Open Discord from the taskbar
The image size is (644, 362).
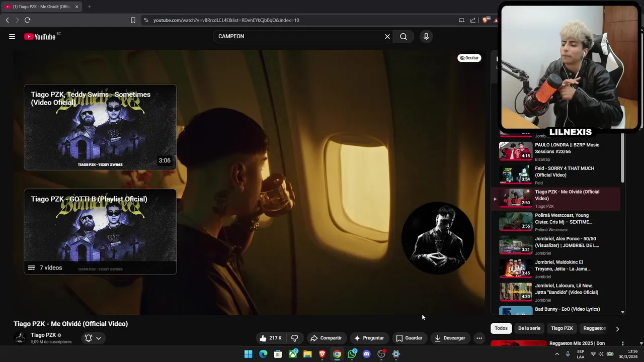click(366, 354)
